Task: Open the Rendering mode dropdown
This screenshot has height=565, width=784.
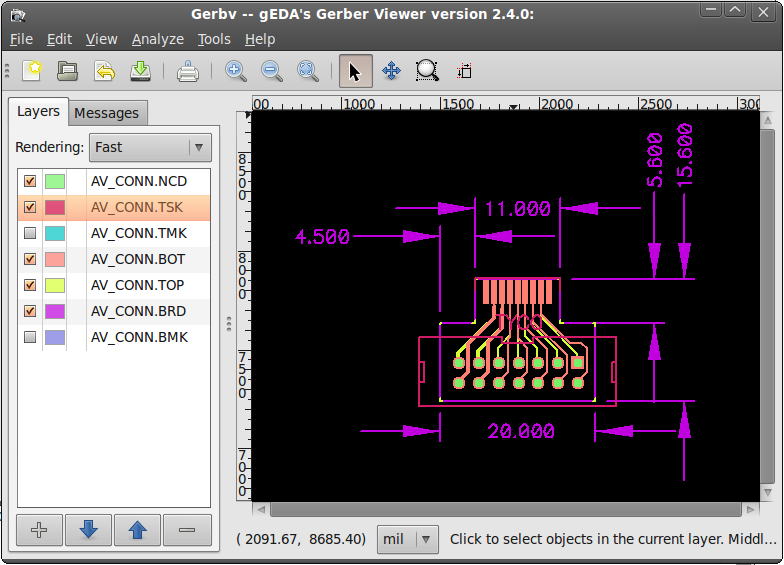Action: pyautogui.click(x=150, y=147)
